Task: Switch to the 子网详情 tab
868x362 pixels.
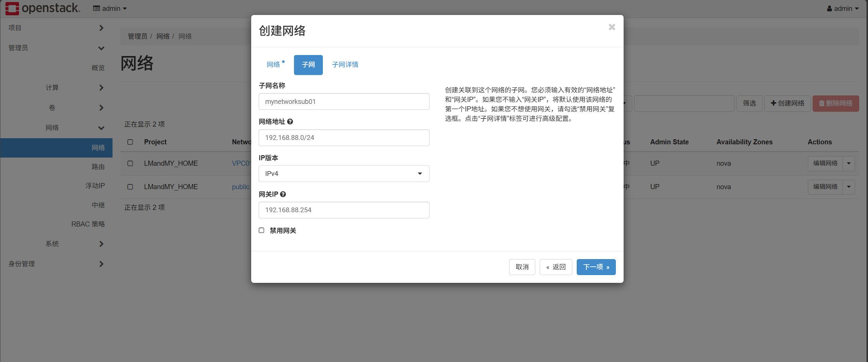Action: pyautogui.click(x=345, y=65)
